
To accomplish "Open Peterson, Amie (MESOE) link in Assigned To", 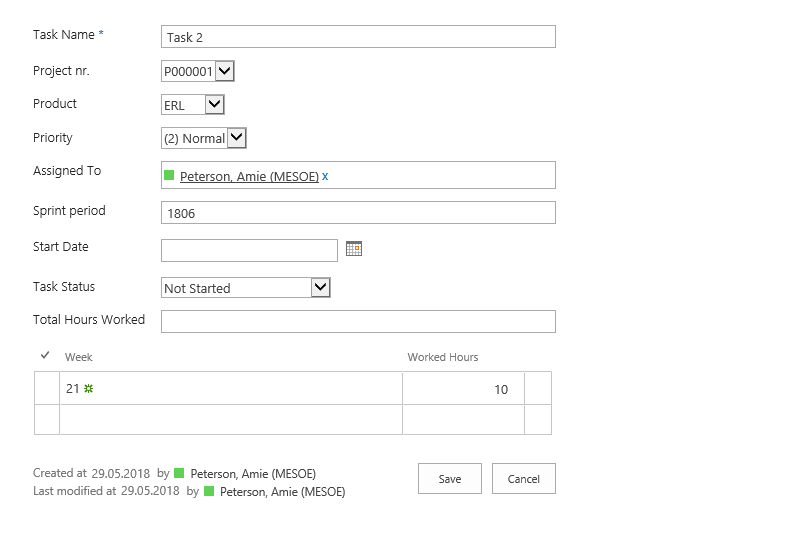I will click(x=249, y=176).
